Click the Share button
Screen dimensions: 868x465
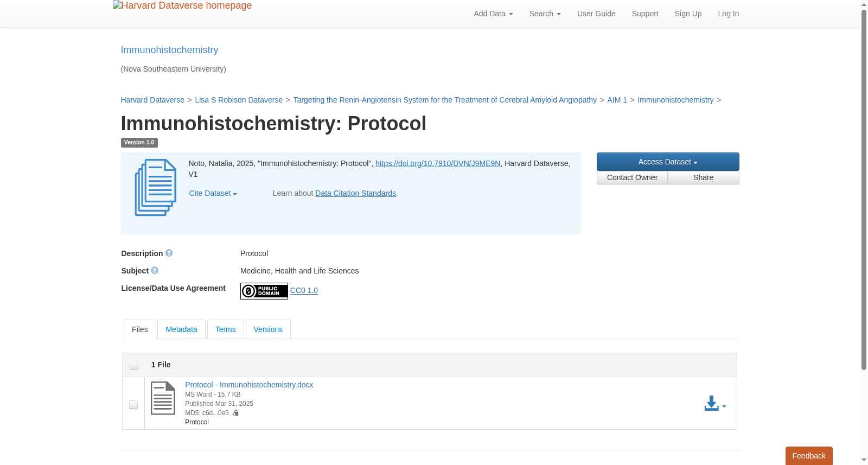pyautogui.click(x=704, y=177)
